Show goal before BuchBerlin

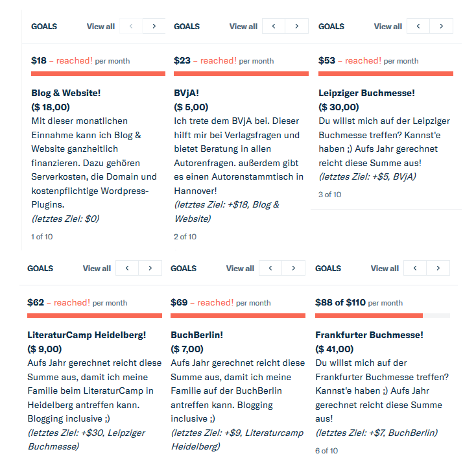pyautogui.click(x=270, y=269)
